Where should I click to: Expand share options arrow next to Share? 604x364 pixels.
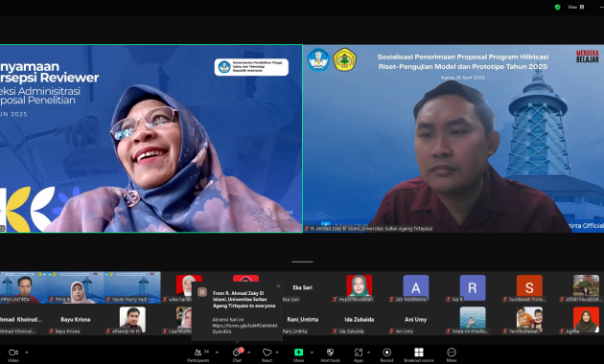pyautogui.click(x=312, y=353)
